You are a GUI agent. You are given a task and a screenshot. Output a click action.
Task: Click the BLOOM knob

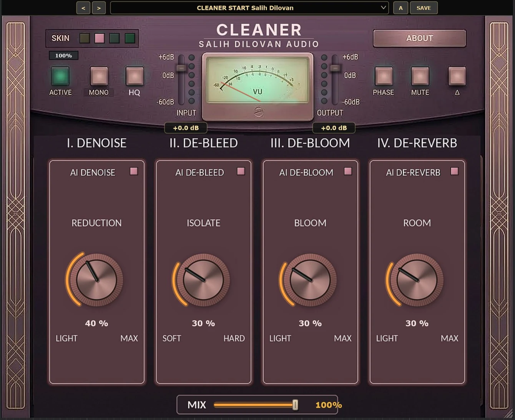tap(310, 280)
